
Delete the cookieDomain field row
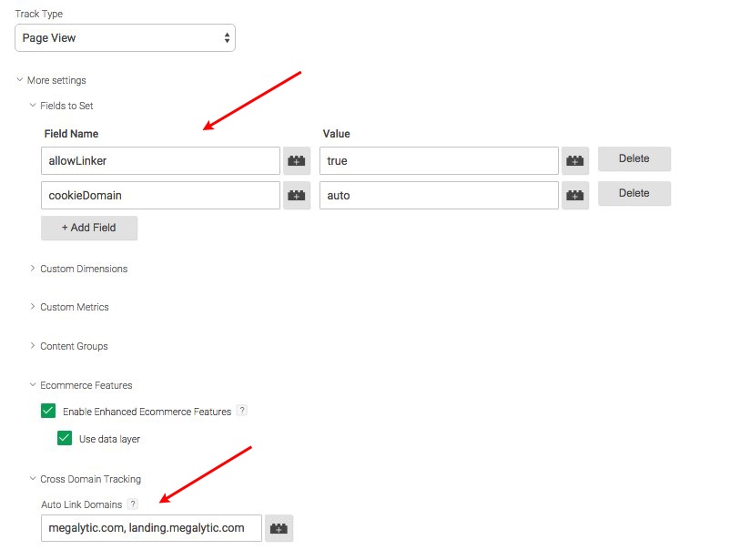tap(634, 193)
